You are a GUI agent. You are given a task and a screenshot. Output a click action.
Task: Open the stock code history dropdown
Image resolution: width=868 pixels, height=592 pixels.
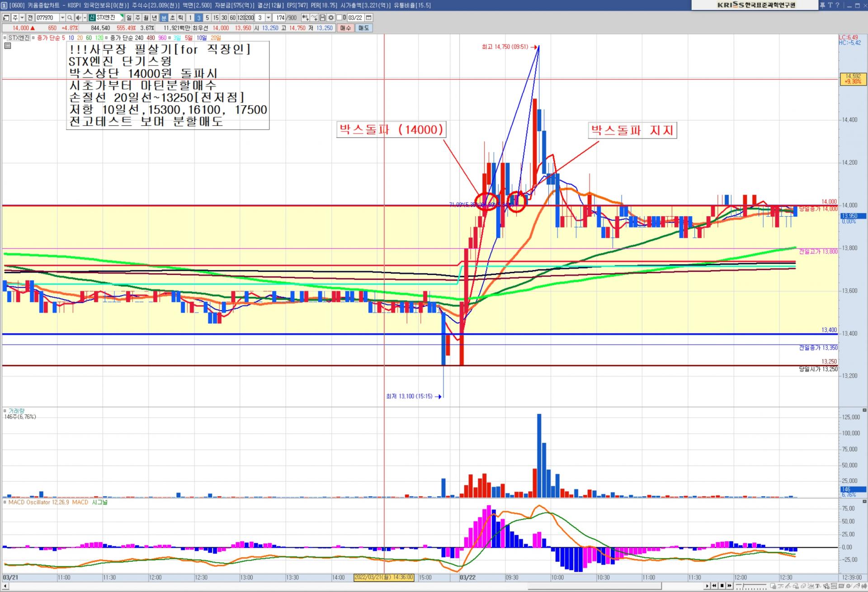pyautogui.click(x=62, y=18)
